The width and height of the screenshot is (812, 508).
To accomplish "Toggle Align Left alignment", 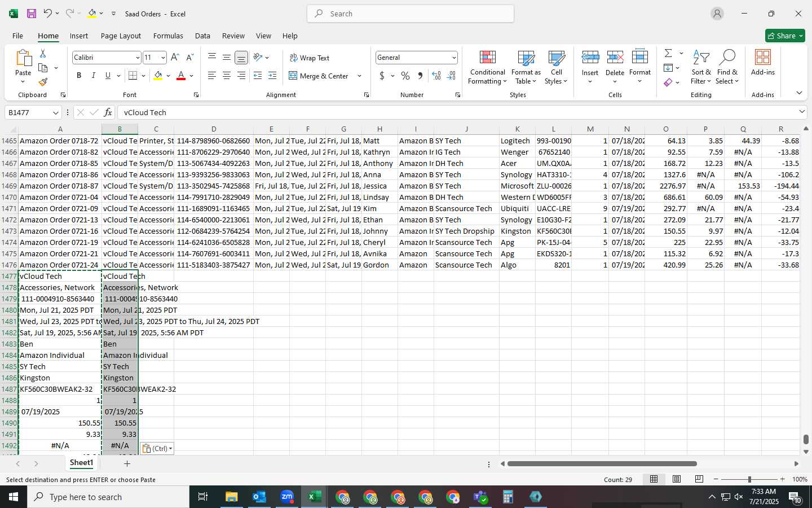I will click(211, 76).
